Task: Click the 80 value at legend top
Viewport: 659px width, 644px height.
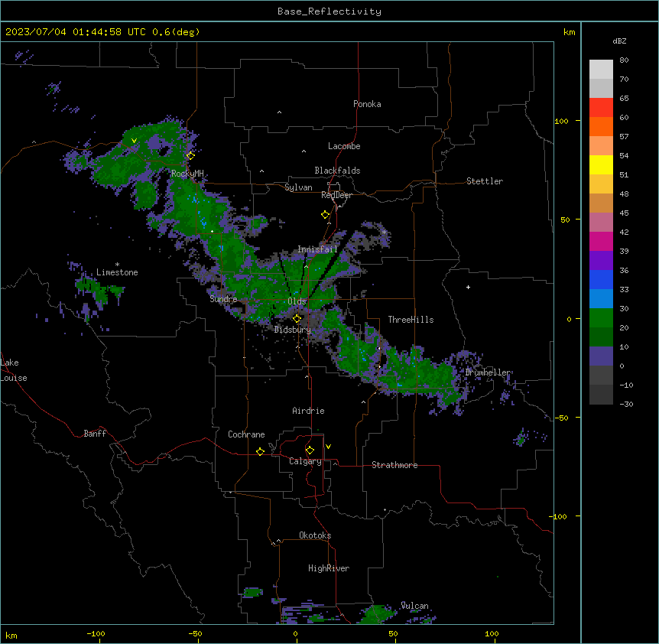Action: pos(624,60)
